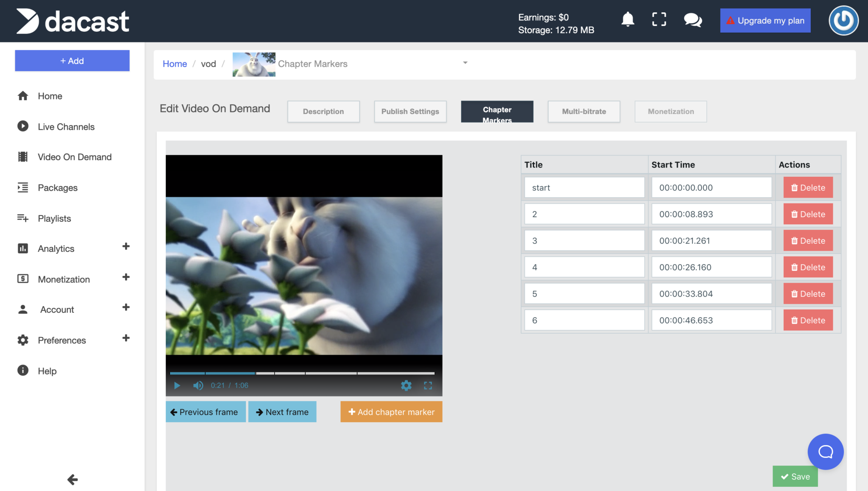Screen dimensions: 868x491
Task: Toggle fullscreen mode in header
Action: pyautogui.click(x=659, y=19)
